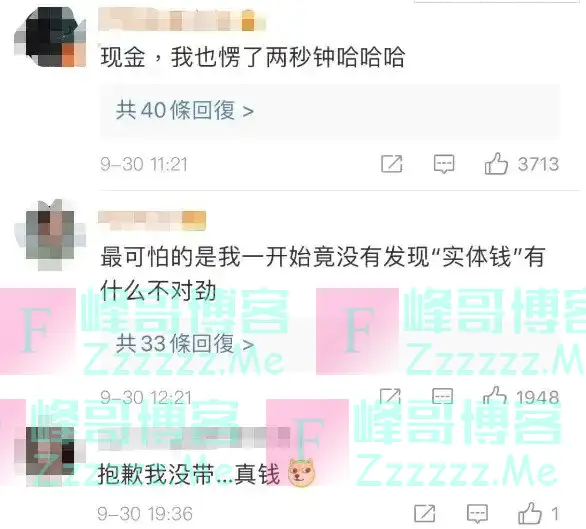This screenshot has height=529, width=586.
Task: Open the first commenter's blurred username
Action: (182, 20)
